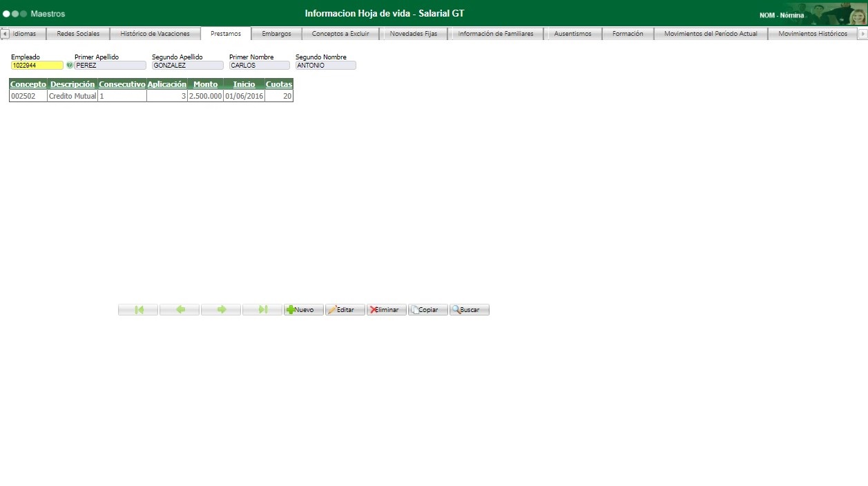868x486 pixels.
Task: Click the Copiar button
Action: pyautogui.click(x=428, y=310)
